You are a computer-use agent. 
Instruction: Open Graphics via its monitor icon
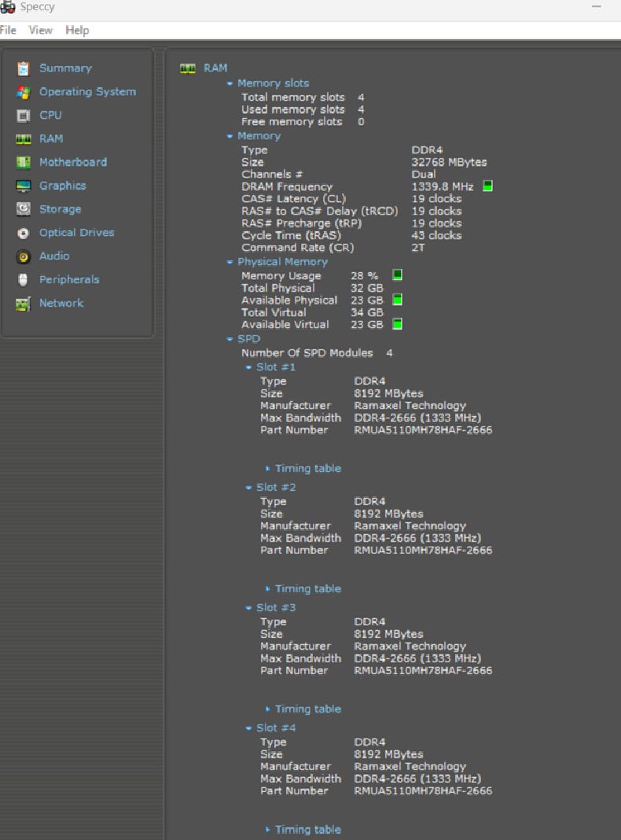coord(24,186)
